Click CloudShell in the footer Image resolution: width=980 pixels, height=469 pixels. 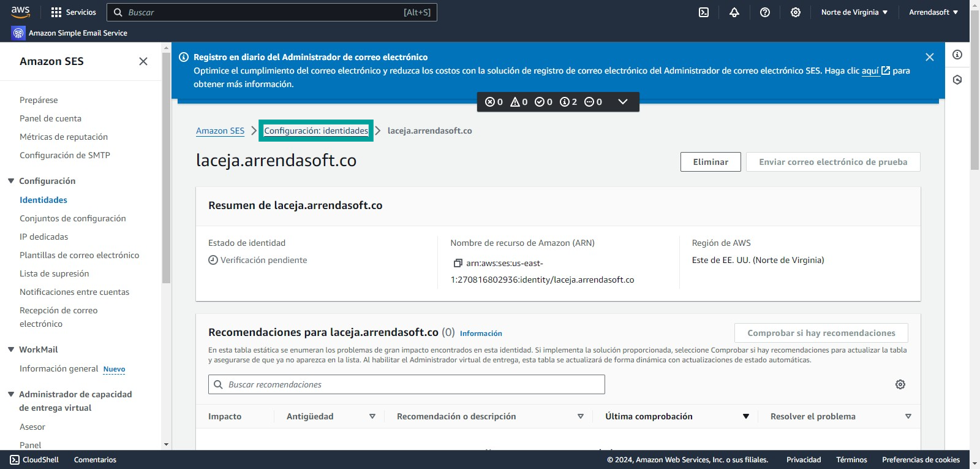tap(34, 460)
